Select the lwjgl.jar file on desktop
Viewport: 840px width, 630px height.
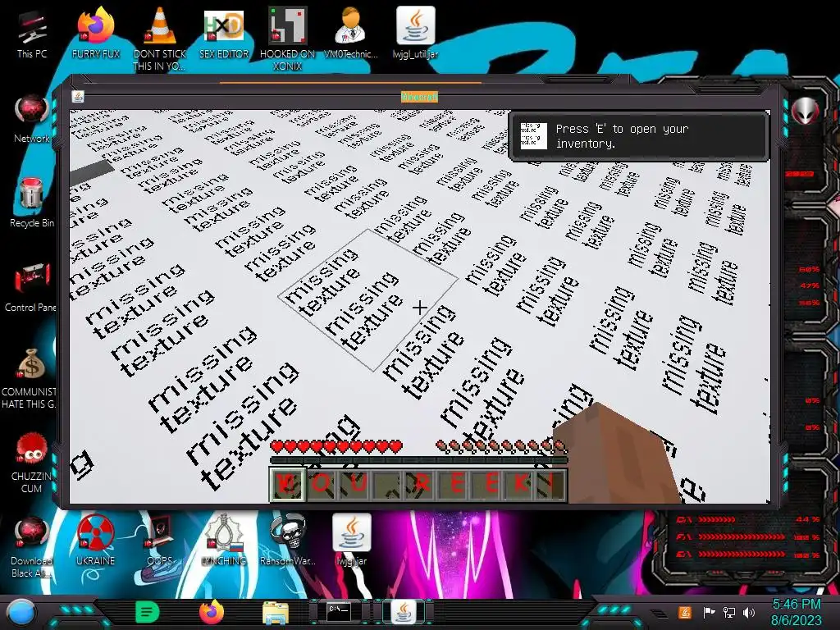tap(351, 539)
